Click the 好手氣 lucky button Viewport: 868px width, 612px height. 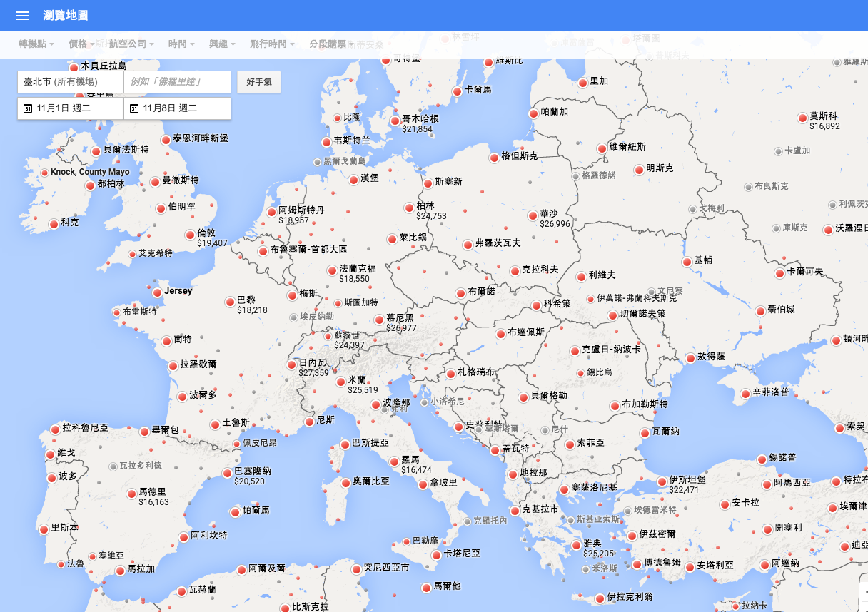(x=259, y=82)
